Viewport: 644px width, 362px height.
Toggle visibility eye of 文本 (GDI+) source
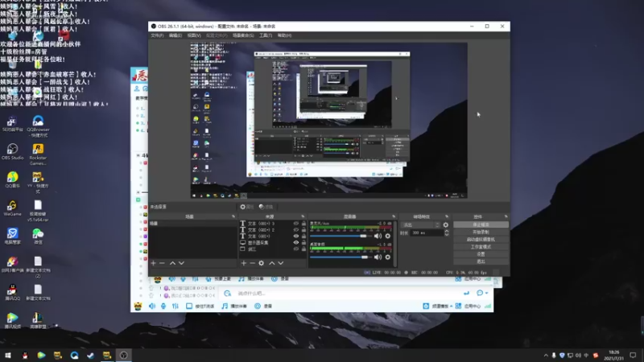tap(295, 237)
